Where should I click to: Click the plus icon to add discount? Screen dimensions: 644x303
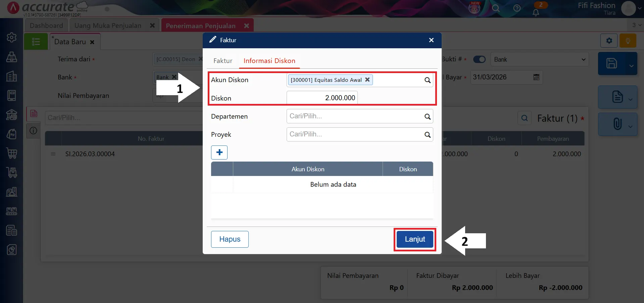click(219, 153)
